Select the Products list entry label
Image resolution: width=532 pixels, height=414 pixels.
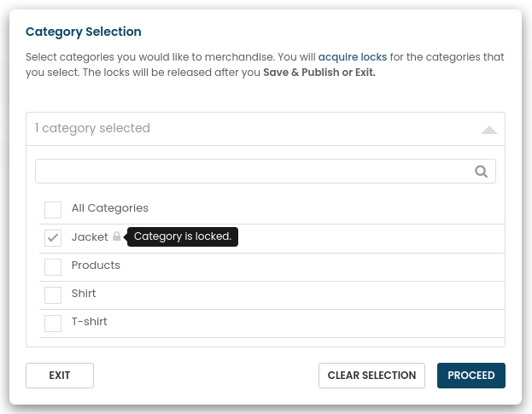pos(96,265)
